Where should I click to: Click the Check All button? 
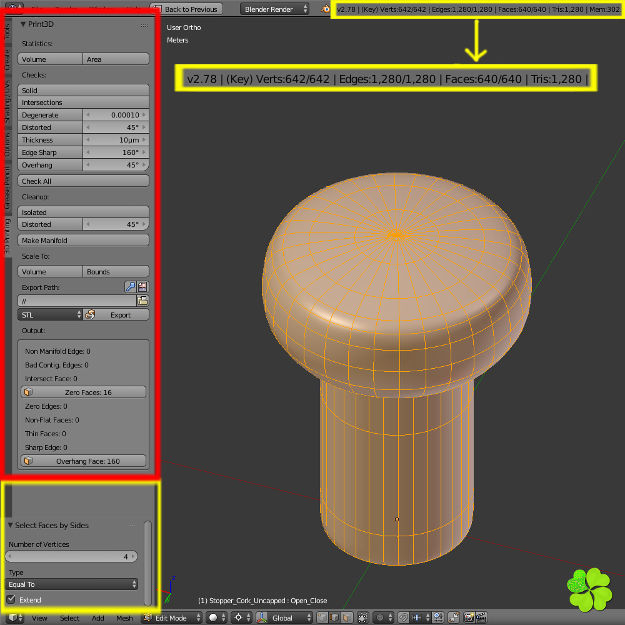[83, 181]
